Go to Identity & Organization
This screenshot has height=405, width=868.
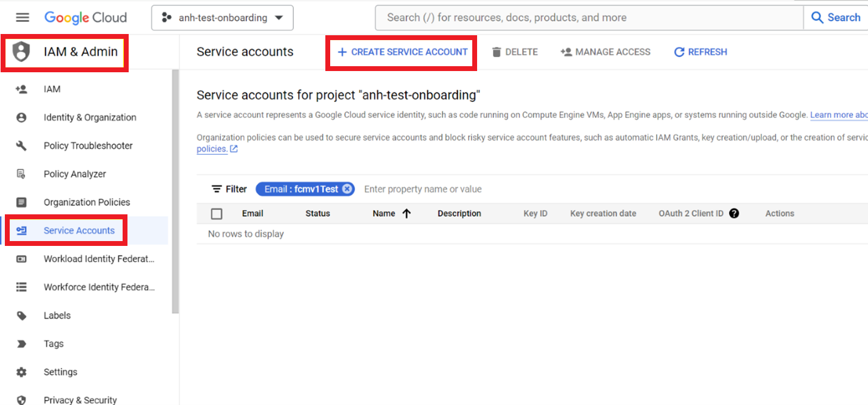coord(90,117)
